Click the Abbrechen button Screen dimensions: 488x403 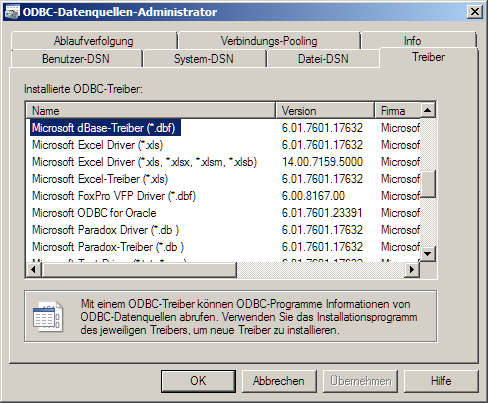pos(279,381)
